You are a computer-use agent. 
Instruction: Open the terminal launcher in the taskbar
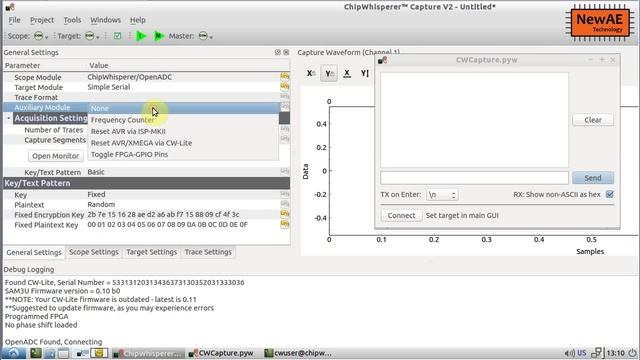pos(36,353)
